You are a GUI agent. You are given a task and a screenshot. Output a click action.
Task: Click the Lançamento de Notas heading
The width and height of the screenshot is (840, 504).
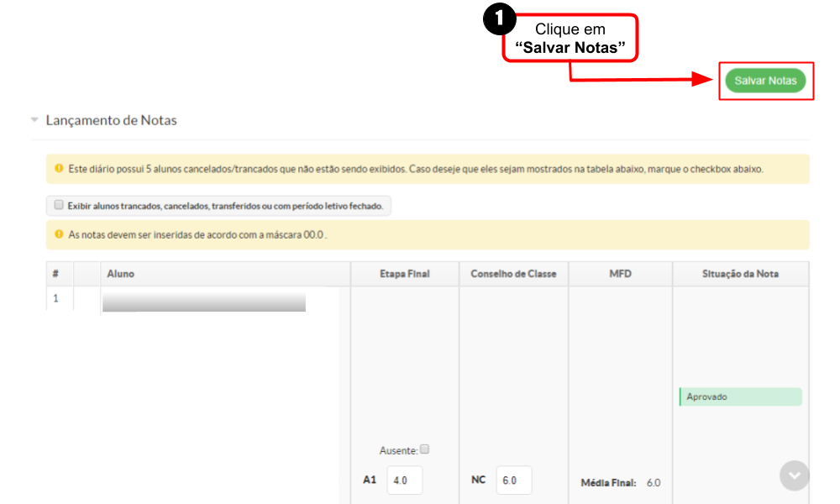112,120
